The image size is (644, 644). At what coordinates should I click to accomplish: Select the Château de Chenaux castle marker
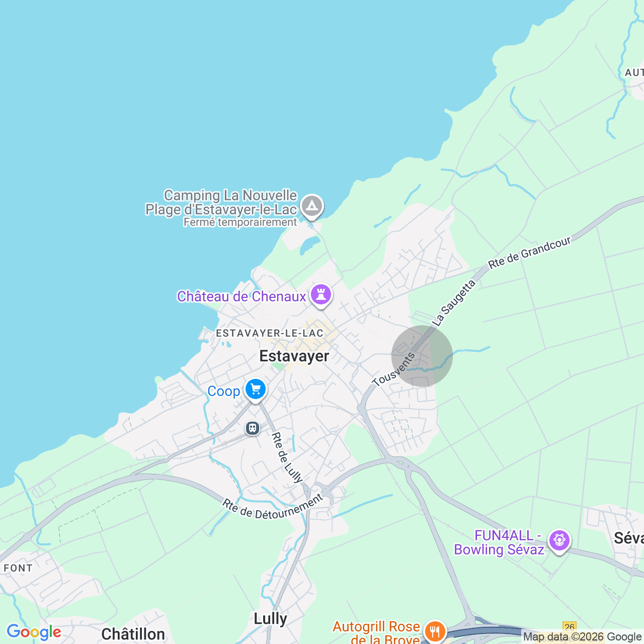coord(320,295)
